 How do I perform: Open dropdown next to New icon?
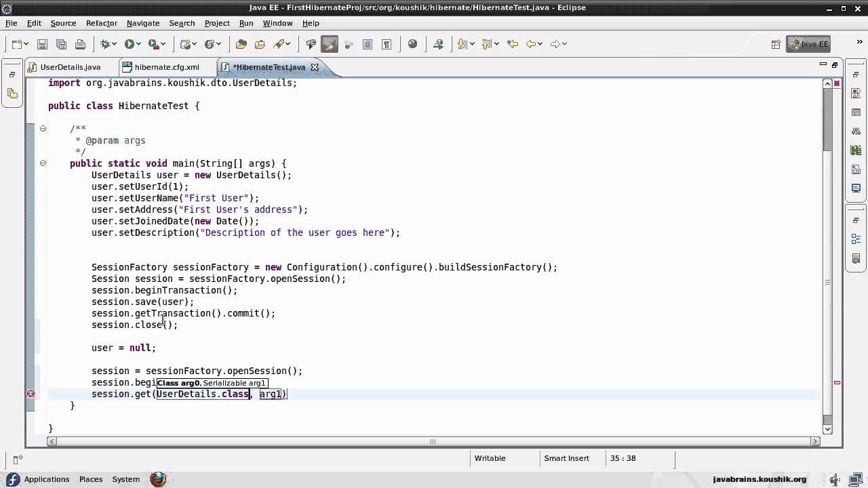coord(26,44)
